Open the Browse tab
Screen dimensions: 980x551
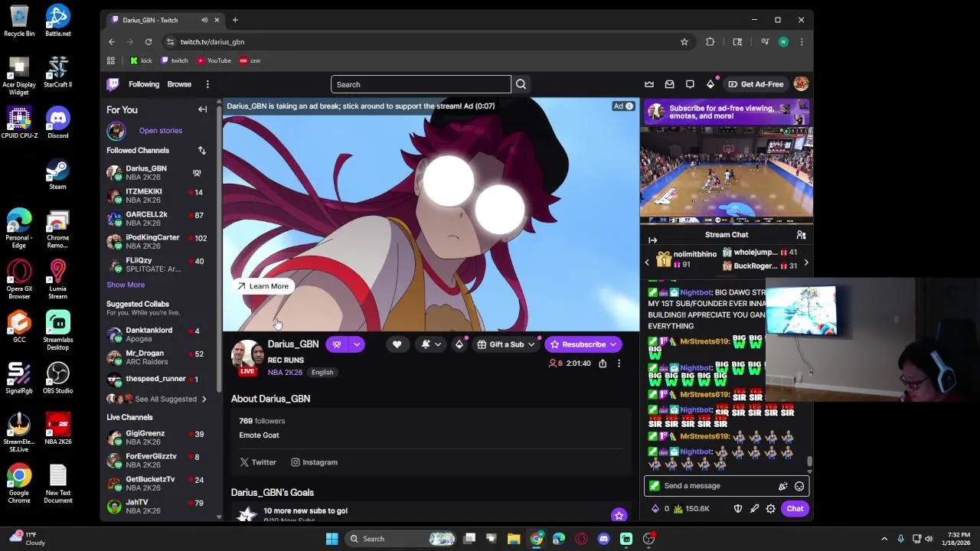click(179, 84)
